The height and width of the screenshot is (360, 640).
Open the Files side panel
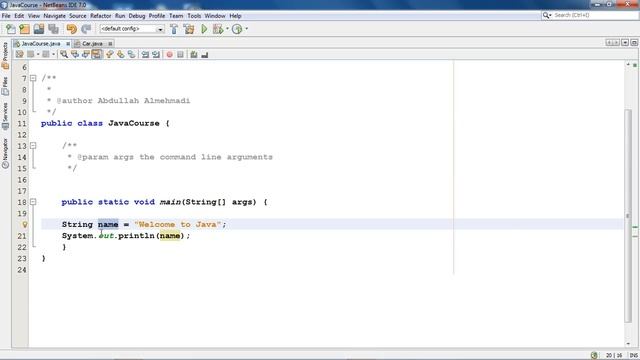[x=5, y=86]
